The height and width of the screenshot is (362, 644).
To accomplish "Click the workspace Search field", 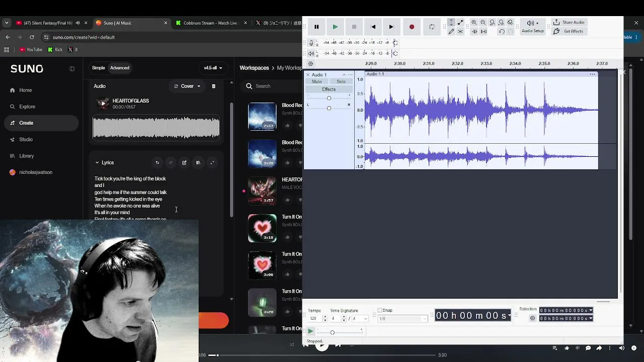I will coord(272,86).
